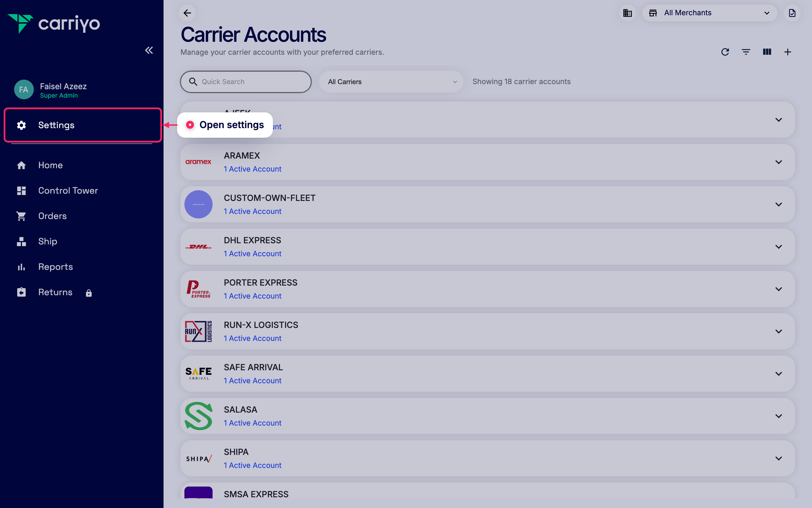Open Settings in the sidebar
This screenshot has height=508, width=812.
coord(83,125)
